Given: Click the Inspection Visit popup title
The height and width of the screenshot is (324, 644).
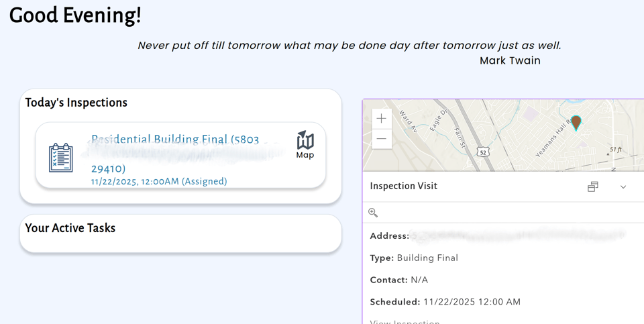Looking at the screenshot, I should pos(404,186).
